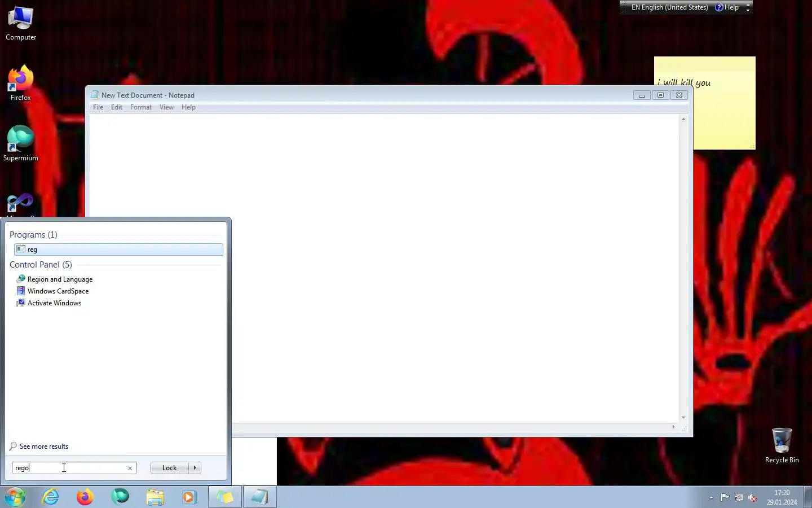Minimize the Notepad window
812x508 pixels.
click(642, 95)
